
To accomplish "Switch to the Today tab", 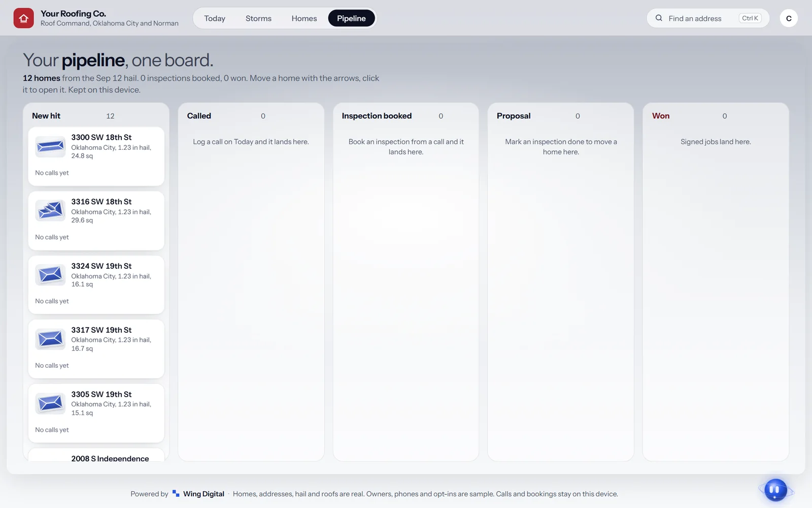I will pos(215,18).
